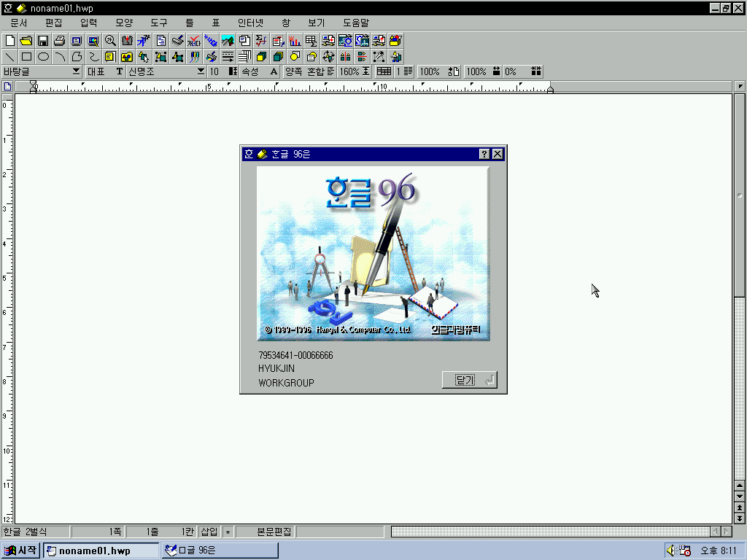Viewport: 747px width, 560px height.
Task: Open the 인터넷 menu
Action: coord(251,23)
